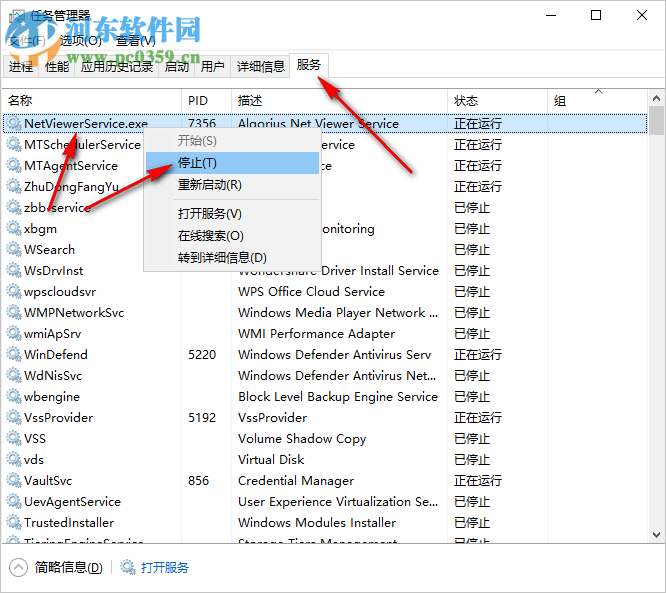Click the gear icon beside WMPNetworkSvc
This screenshot has width=666, height=593.
(x=14, y=313)
